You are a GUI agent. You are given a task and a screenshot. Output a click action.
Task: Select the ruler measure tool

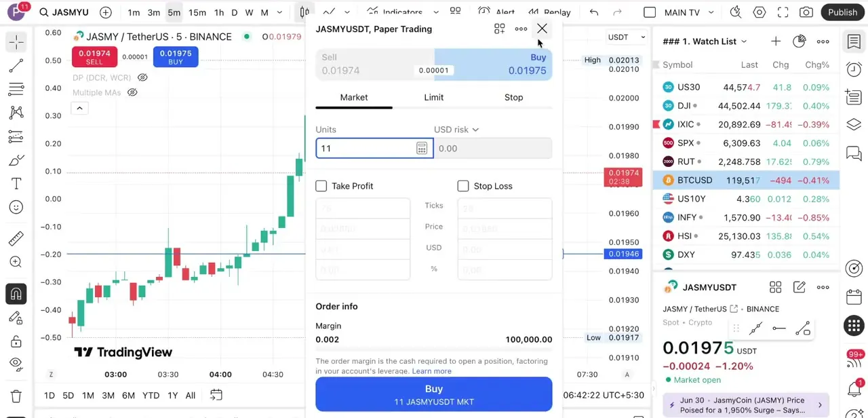tap(16, 238)
